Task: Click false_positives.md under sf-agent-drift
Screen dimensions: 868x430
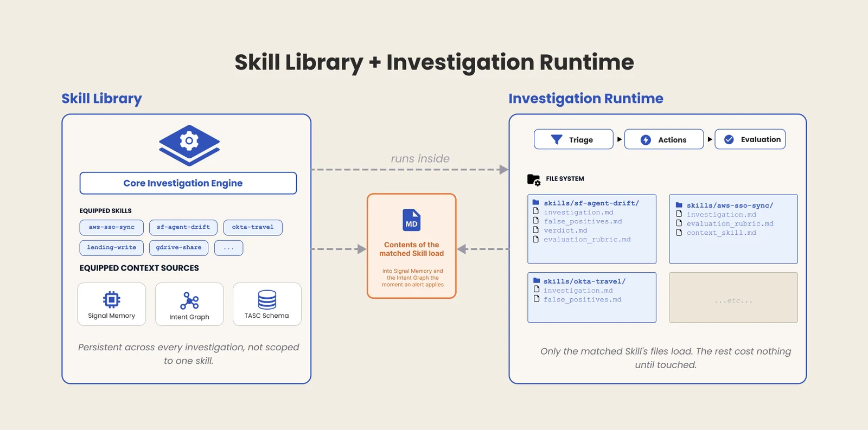Action: (583, 221)
